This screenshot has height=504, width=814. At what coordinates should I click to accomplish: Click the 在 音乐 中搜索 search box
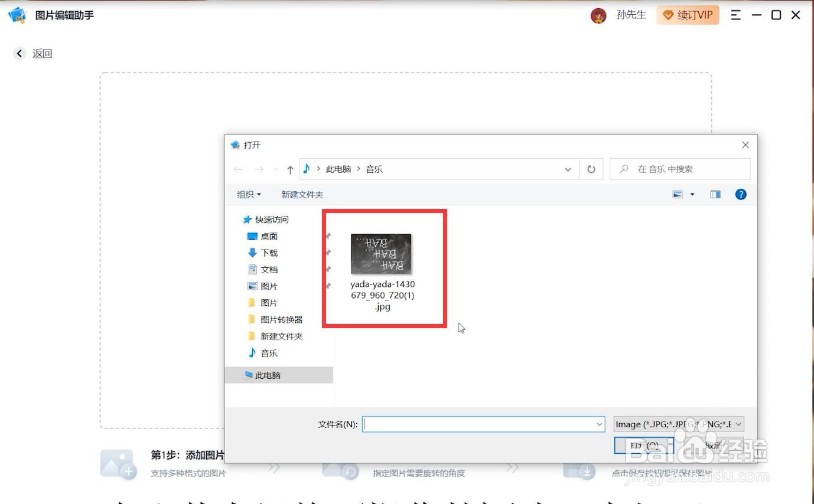(680, 169)
